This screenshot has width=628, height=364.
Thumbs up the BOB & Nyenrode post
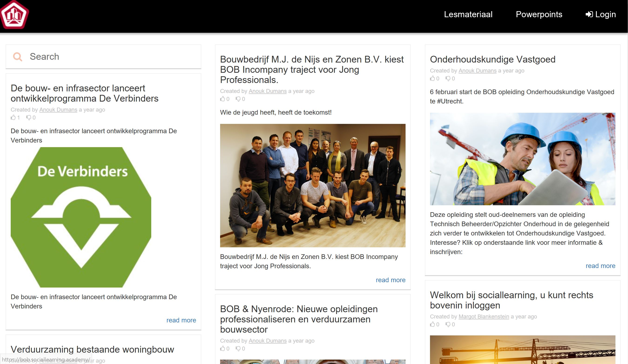[x=222, y=348]
